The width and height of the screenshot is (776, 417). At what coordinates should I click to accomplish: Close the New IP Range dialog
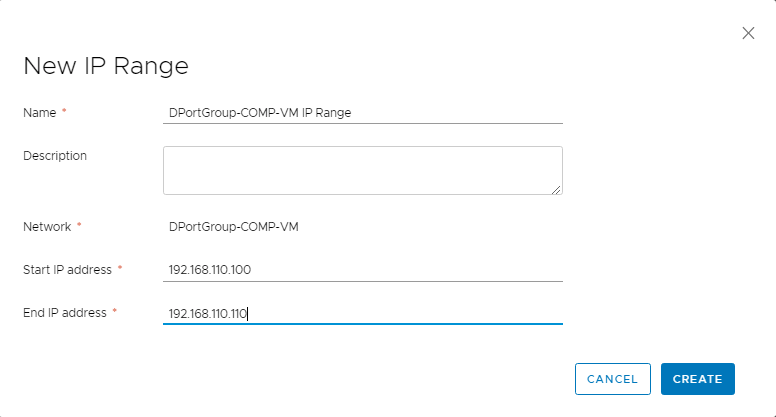coord(748,33)
